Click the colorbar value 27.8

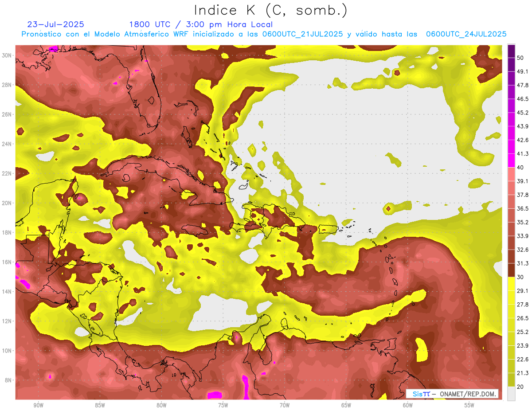point(523,305)
